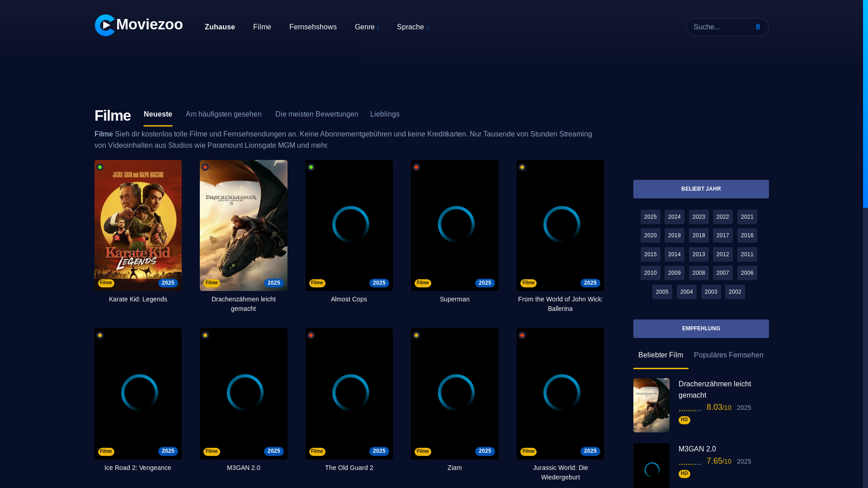Open The Old Guard 2 title
The width and height of the screenshot is (868, 488).
coord(349,468)
